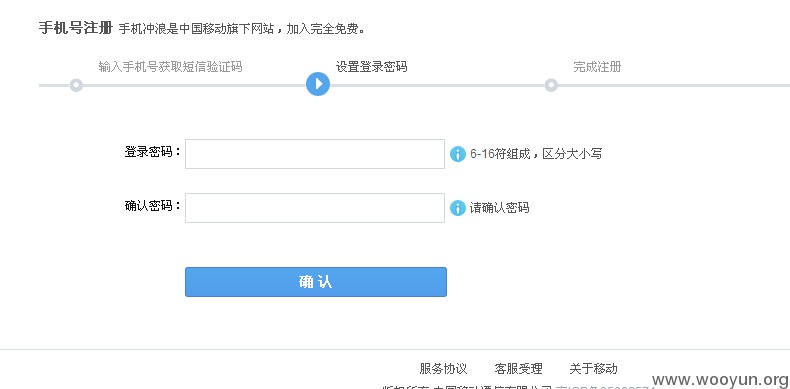Click the info icon beside 6-16 character hint
Screen dimensions: 790x389
coord(457,154)
